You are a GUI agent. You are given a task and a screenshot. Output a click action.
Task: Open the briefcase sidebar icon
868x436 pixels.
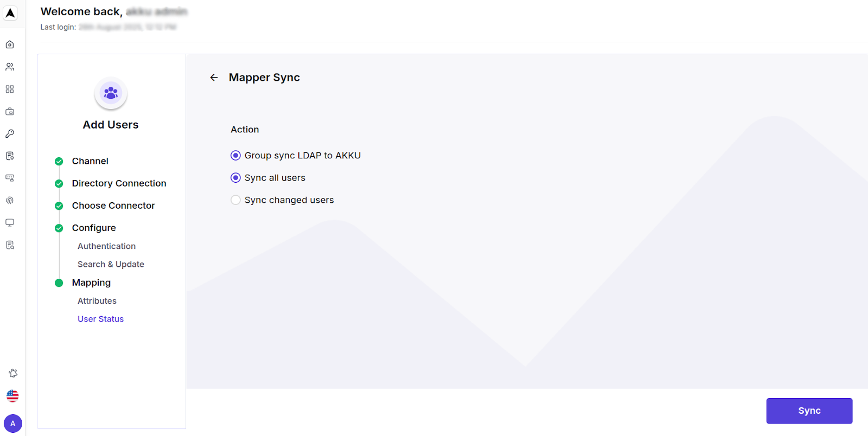pyautogui.click(x=10, y=111)
